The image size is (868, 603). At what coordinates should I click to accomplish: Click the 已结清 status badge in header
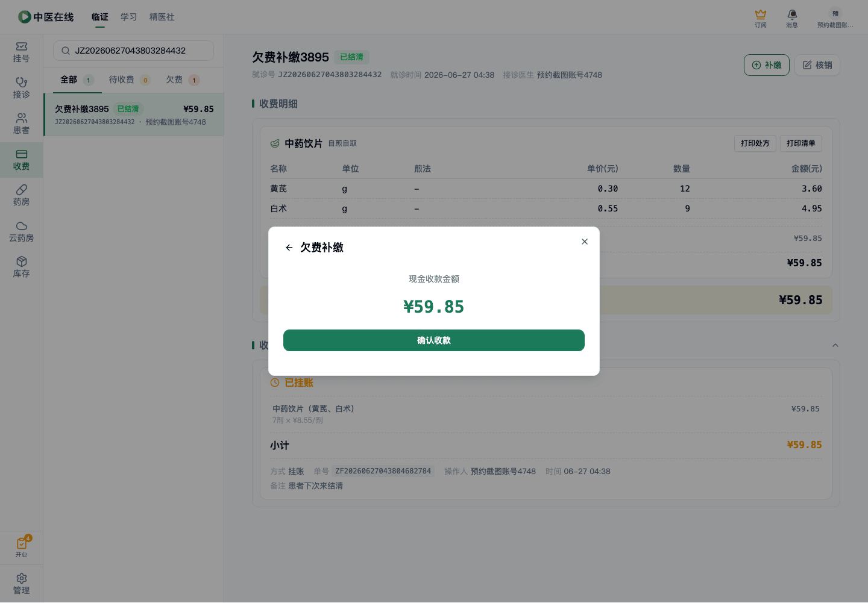[351, 57]
